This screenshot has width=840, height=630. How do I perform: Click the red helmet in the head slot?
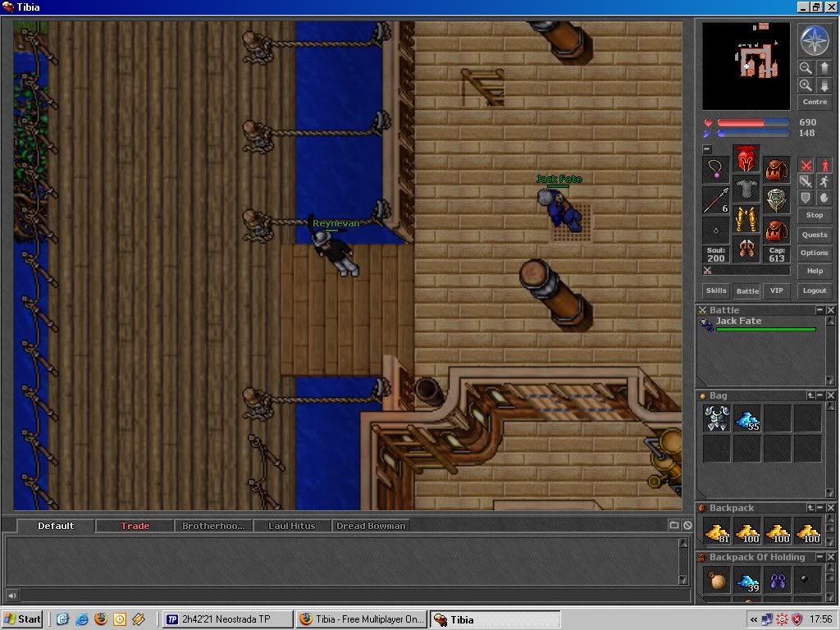click(746, 159)
